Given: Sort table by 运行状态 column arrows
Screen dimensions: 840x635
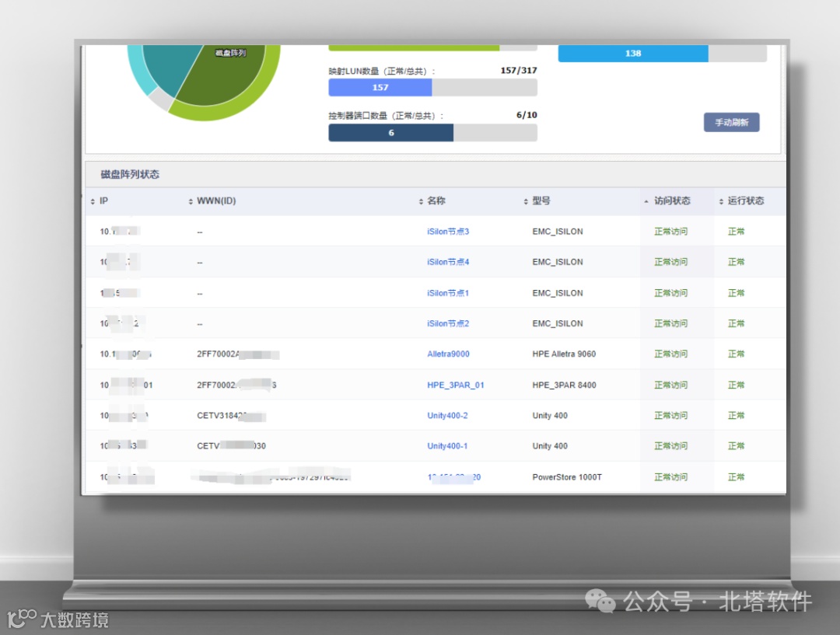Looking at the screenshot, I should [x=721, y=201].
